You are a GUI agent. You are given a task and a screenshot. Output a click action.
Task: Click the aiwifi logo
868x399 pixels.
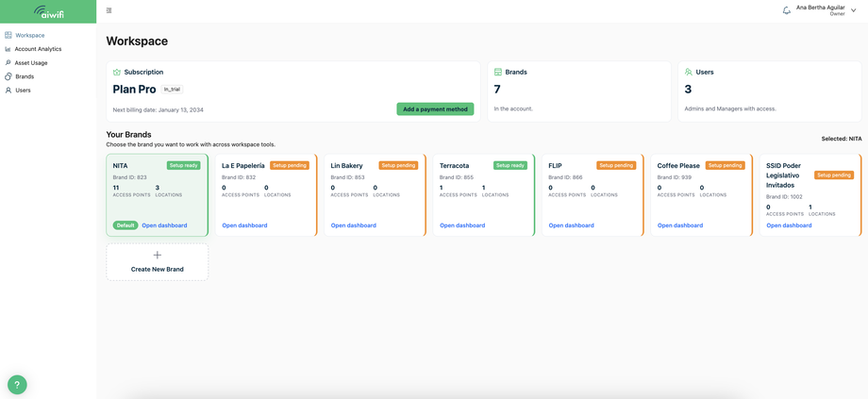(48, 11)
